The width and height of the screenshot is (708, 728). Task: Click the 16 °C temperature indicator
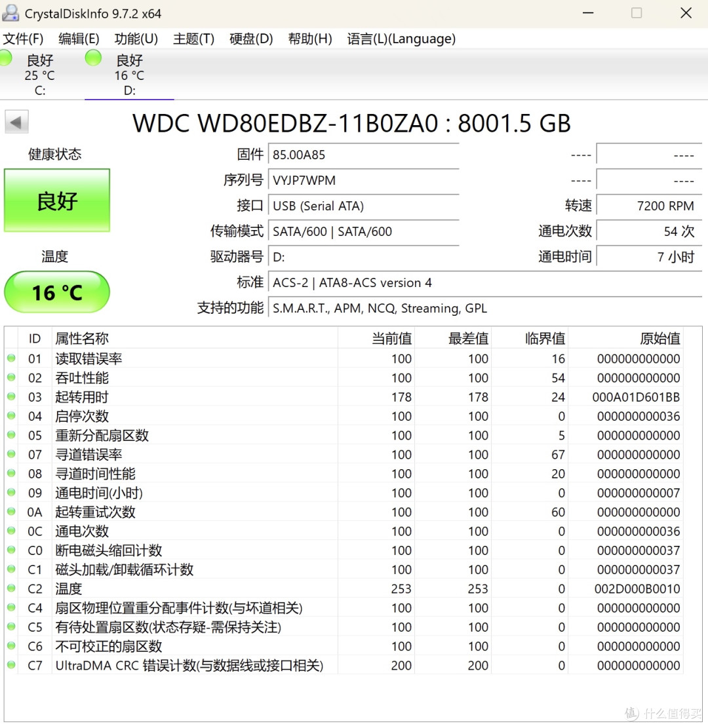coord(57,292)
